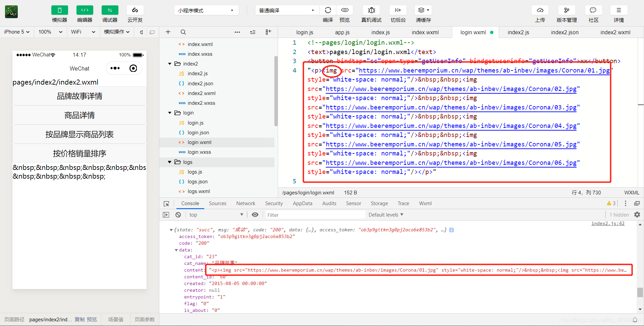Toggle the live expression eye icon
Viewport: 644px width, 326px height.
coord(255,215)
